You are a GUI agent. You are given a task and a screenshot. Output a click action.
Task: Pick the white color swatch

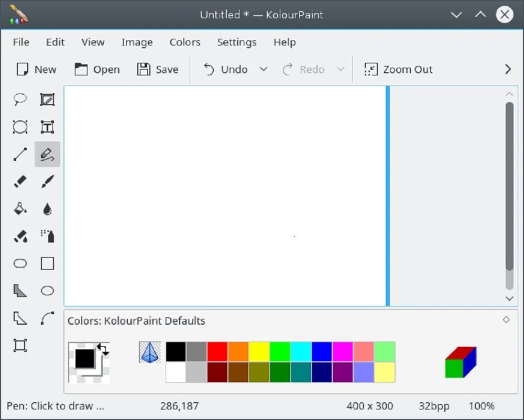click(x=176, y=372)
